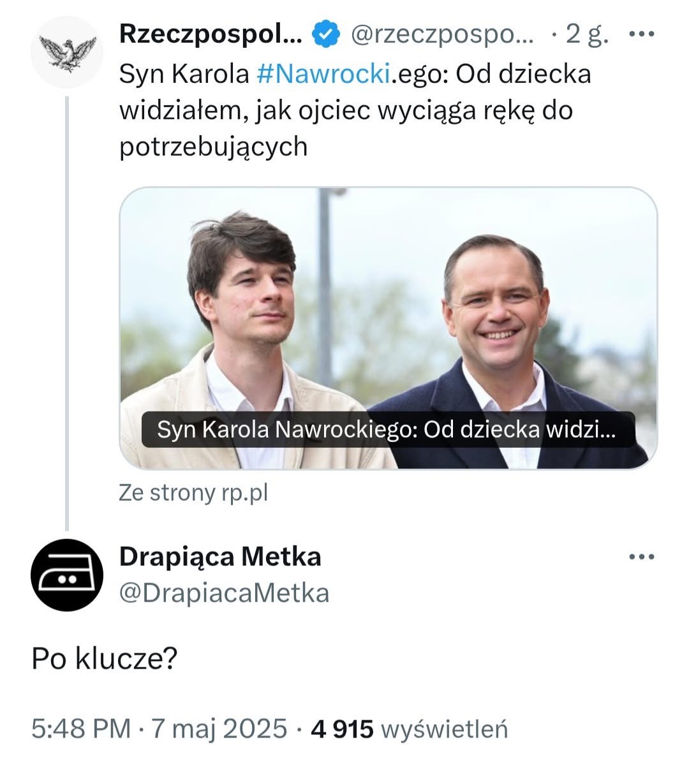Open more options for Drapiąca Metka's reply
Image resolution: width=689 pixels, height=784 pixels.
[641, 557]
